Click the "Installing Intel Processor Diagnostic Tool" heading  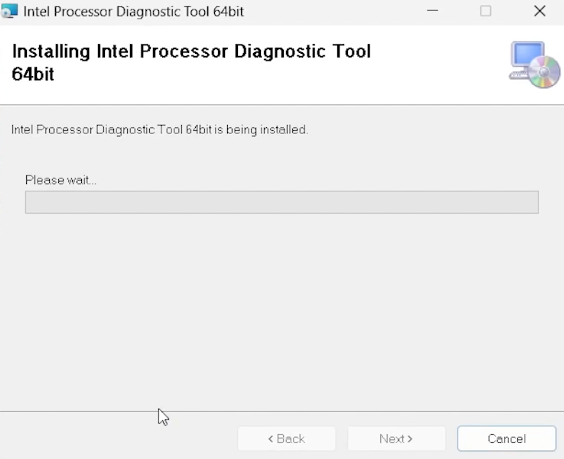(x=191, y=51)
